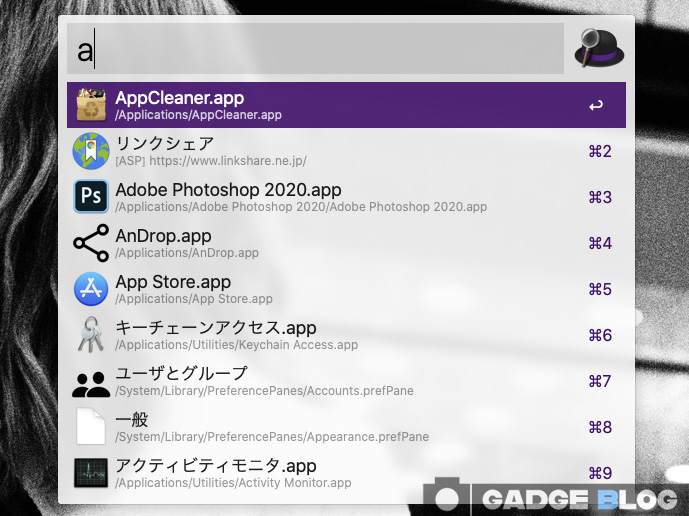Click the ⌘4 shortcut label
Viewport: 689px width, 516px height.
coord(600,243)
